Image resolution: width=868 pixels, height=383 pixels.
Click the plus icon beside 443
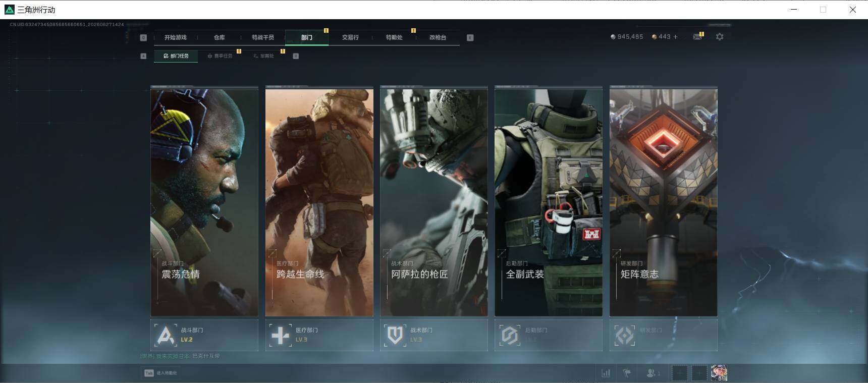point(676,37)
